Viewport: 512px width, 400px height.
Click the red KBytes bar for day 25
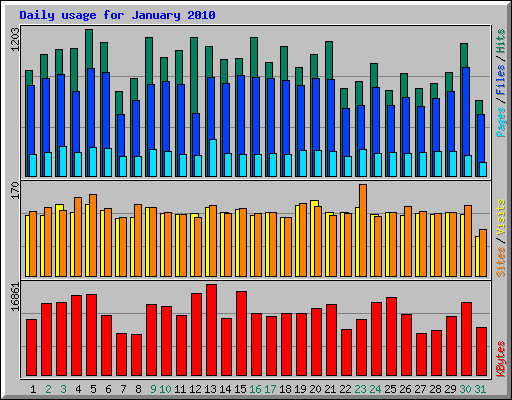pos(391,337)
